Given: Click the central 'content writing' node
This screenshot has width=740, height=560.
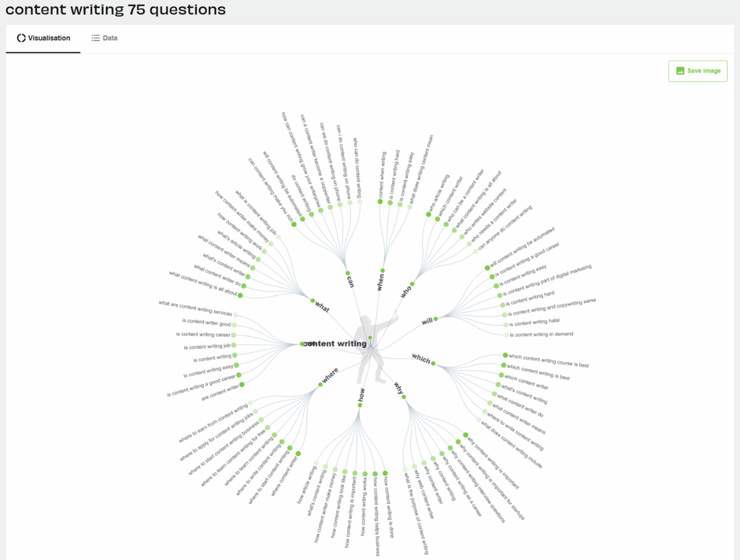Looking at the screenshot, I should pos(336,344).
